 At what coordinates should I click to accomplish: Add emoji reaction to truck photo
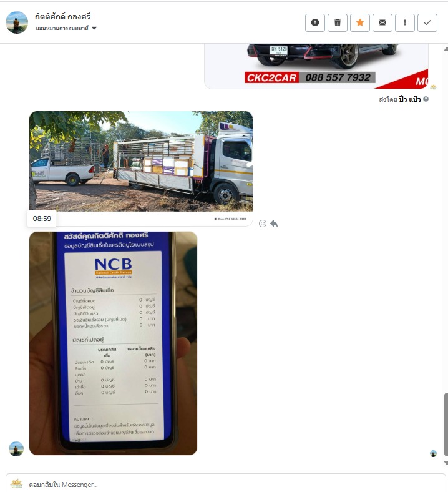point(263,224)
